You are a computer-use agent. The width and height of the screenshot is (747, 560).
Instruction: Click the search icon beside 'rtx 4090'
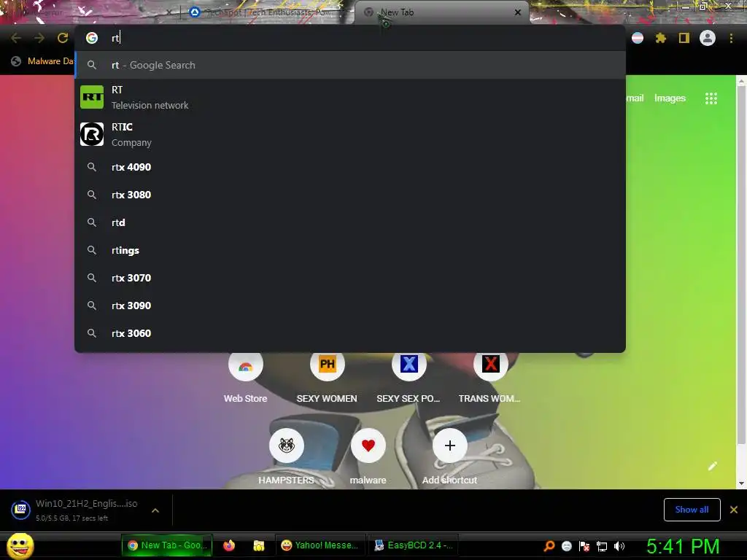tap(92, 167)
